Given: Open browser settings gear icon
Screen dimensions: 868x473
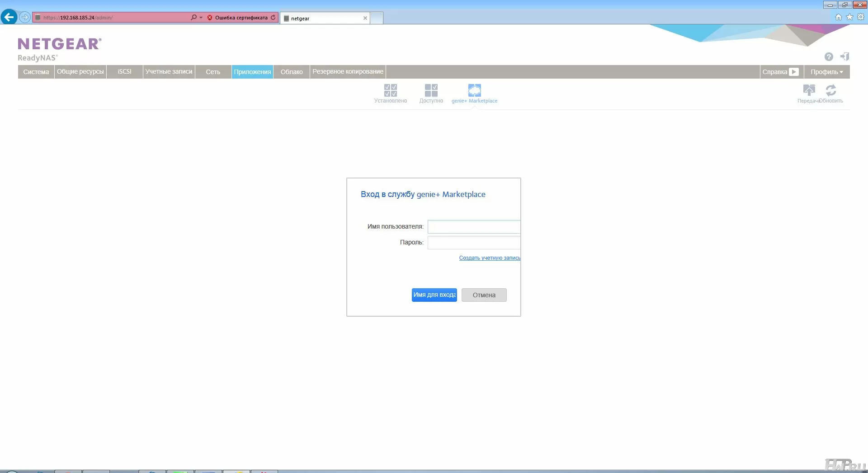Looking at the screenshot, I should tap(861, 17).
